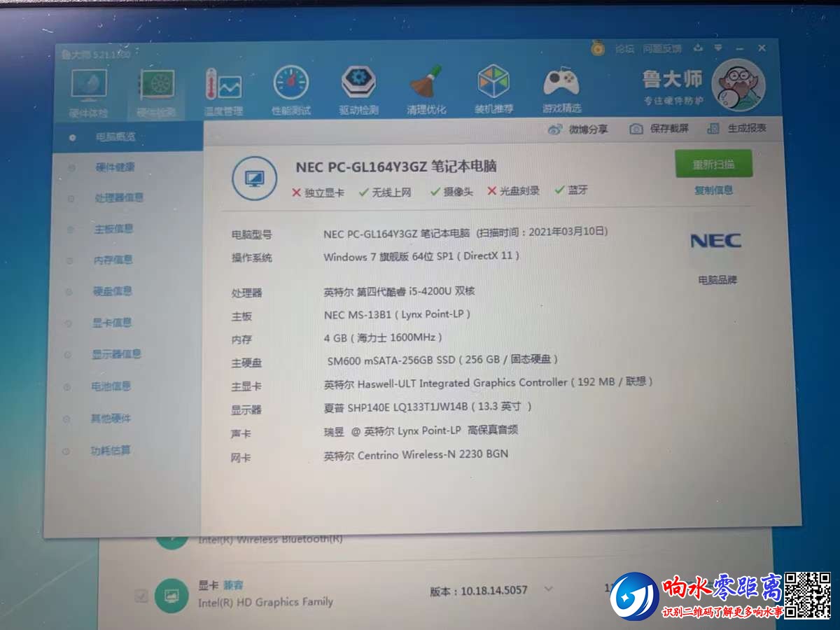Close the 鲁大师 window
This screenshot has height=630, width=840.
pyautogui.click(x=762, y=48)
